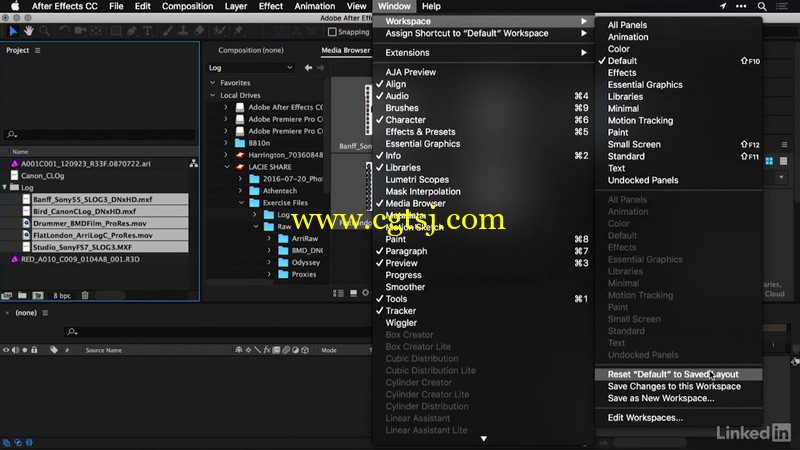Choose the Motion Tracking workspace
800x450 pixels.
679,120
